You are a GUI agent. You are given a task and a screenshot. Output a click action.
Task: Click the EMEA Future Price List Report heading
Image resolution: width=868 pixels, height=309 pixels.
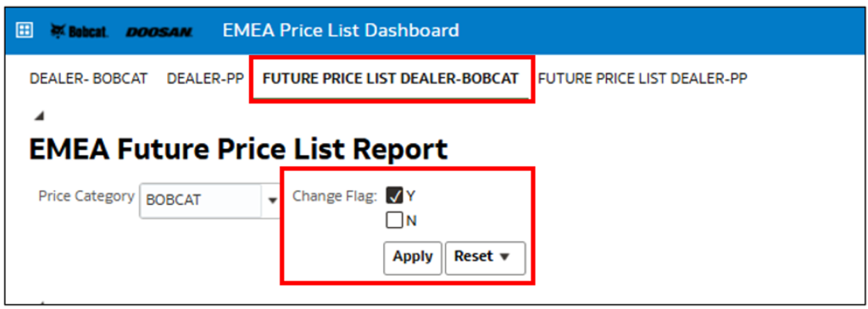[x=238, y=149]
